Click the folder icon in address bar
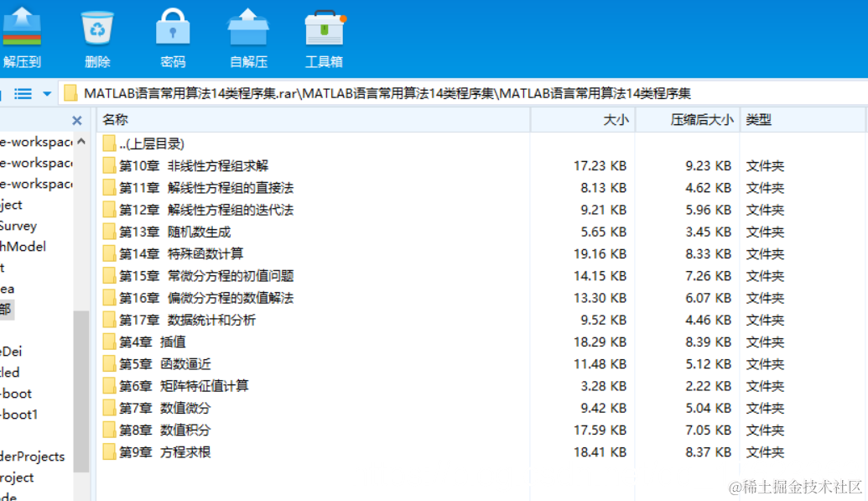The width and height of the screenshot is (868, 501). pos(70,93)
